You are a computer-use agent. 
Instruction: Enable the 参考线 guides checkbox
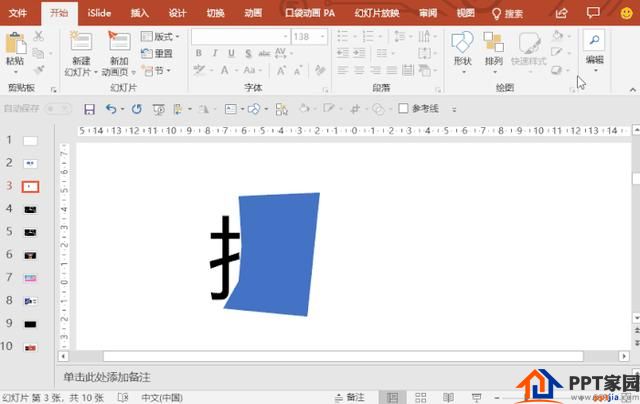(403, 108)
